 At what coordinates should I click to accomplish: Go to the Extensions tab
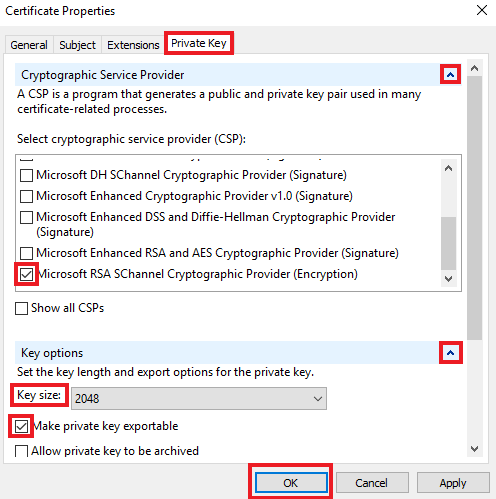coord(133,45)
